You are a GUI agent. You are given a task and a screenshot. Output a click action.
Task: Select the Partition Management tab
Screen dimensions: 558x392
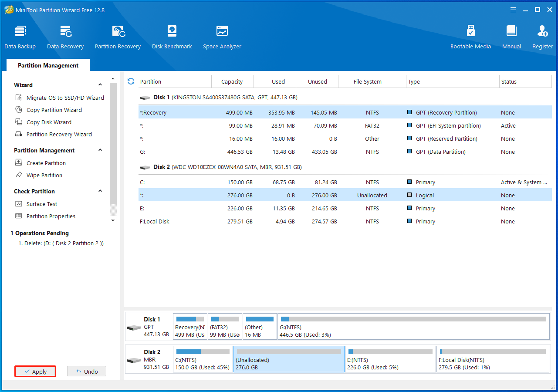tap(48, 65)
